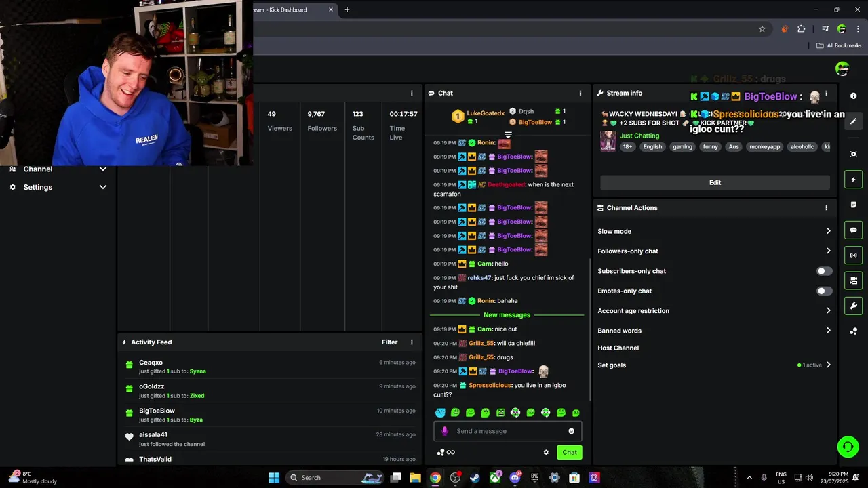
Task: Toggle Emotes-only chat switch
Action: coord(824,291)
